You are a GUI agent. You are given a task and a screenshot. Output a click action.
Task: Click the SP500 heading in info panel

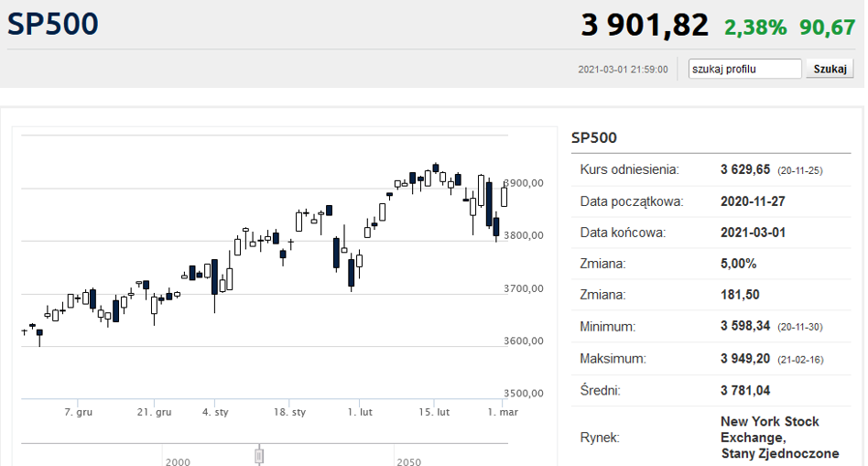point(594,137)
